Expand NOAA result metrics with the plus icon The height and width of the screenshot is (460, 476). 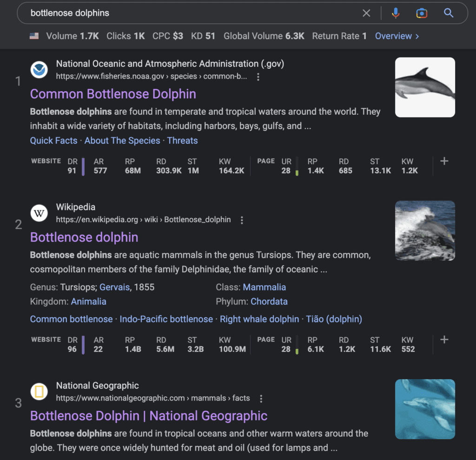pos(444,161)
